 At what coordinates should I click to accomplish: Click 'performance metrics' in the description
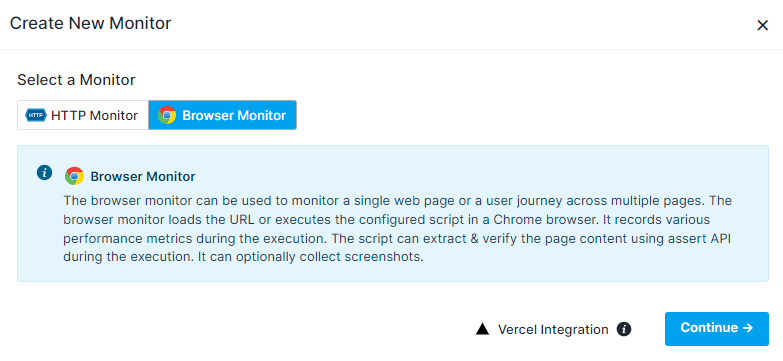point(123,239)
